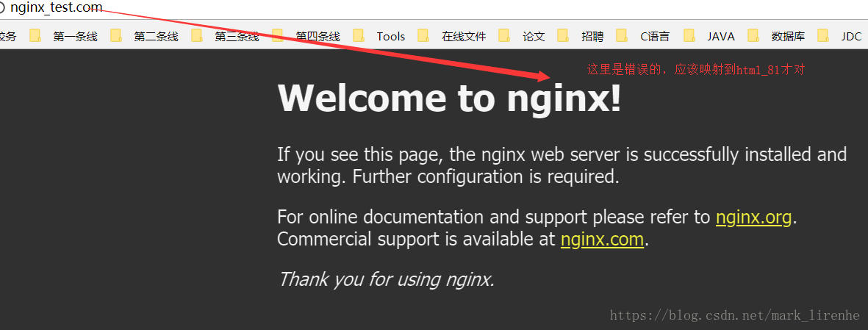Viewport: 868px width, 330px height.
Task: Open the C语言 bookmark folder
Action: 643,37
